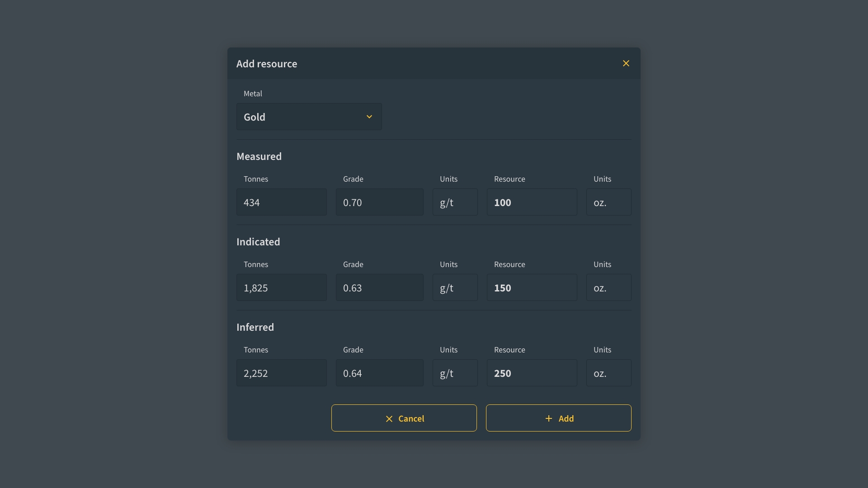868x488 pixels.
Task: Click the Indicated Tonnes field with 1,825
Action: [x=281, y=287]
